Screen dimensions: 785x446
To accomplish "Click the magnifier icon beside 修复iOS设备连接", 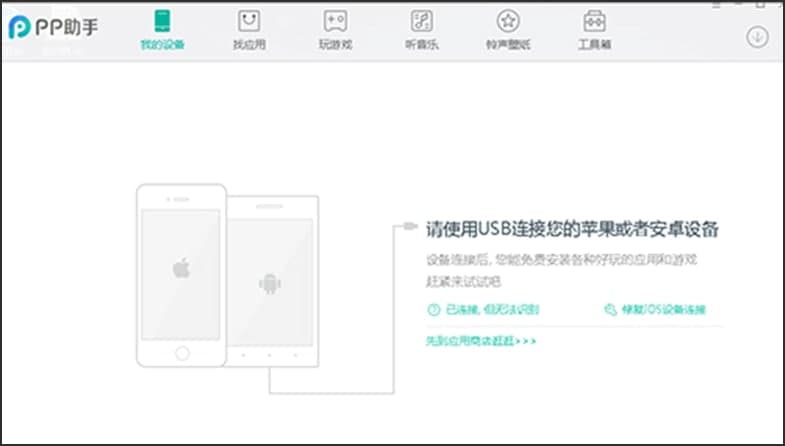I will [x=610, y=309].
